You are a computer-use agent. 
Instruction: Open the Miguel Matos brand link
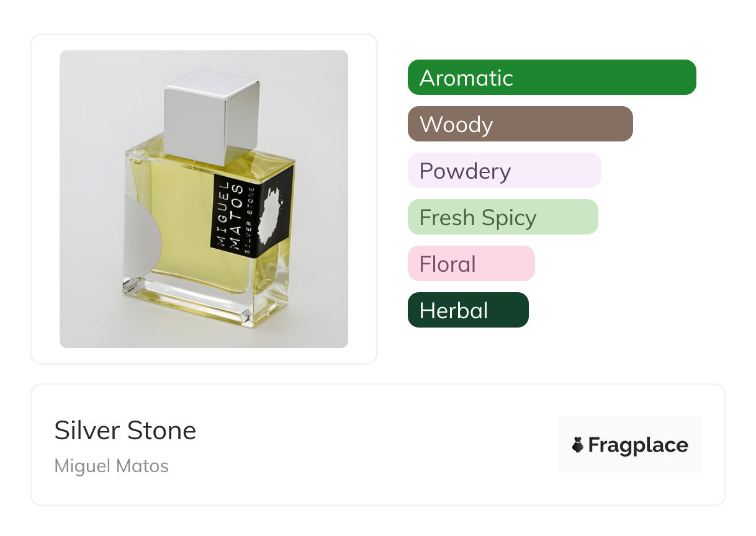[112, 466]
